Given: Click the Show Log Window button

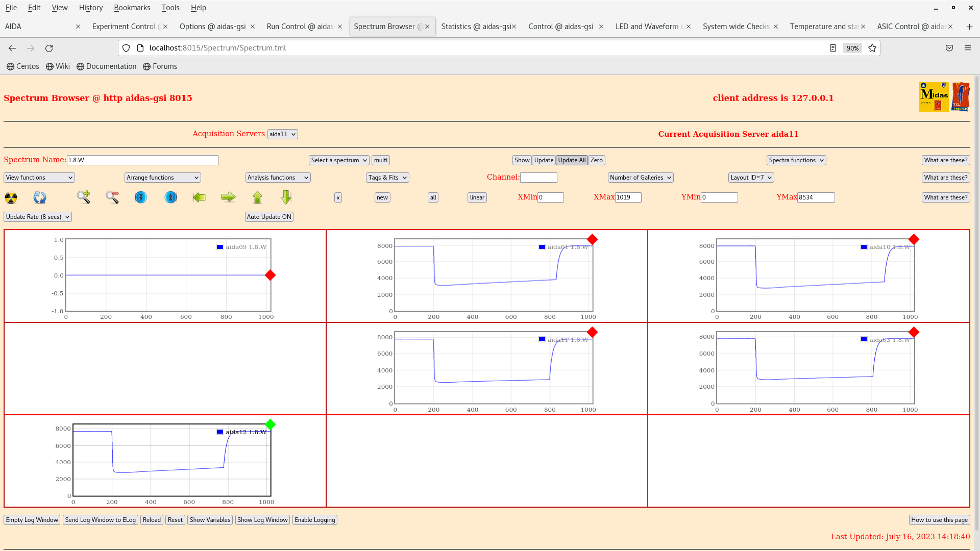Looking at the screenshot, I should 262,520.
